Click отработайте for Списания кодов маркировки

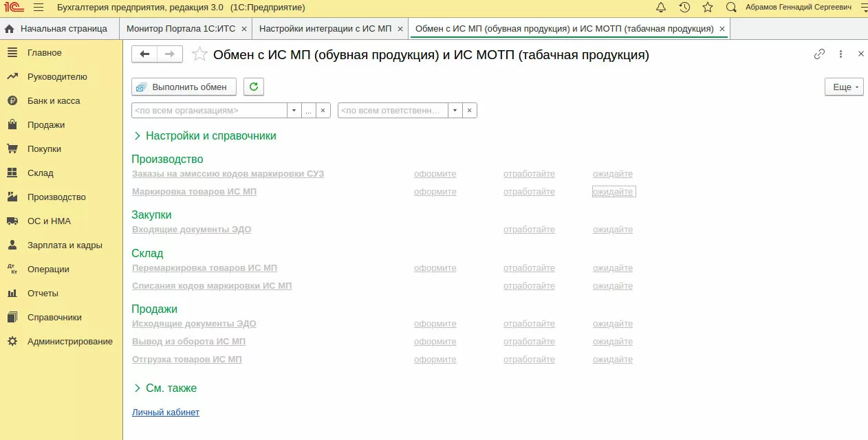(529, 286)
